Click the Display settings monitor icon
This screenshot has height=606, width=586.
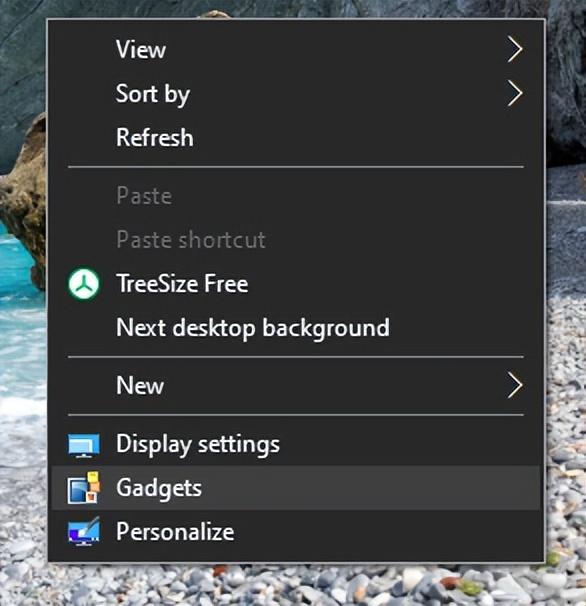[84, 445]
